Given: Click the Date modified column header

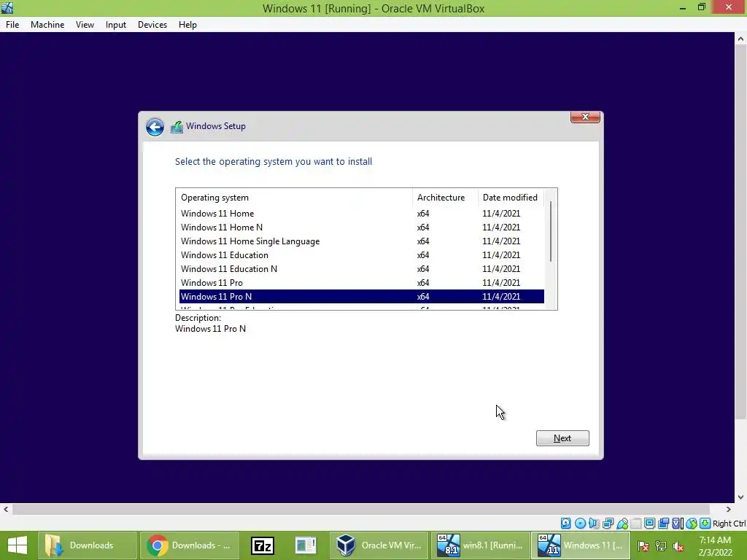Looking at the screenshot, I should [x=511, y=197].
